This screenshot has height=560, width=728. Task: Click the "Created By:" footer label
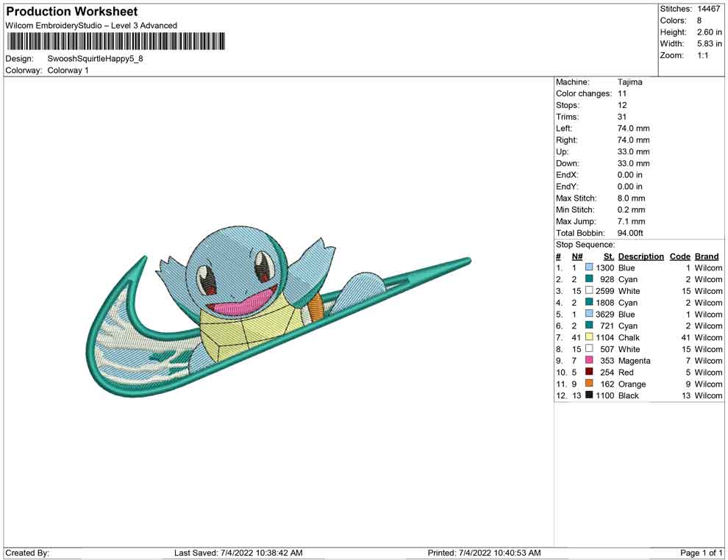pos(27,553)
